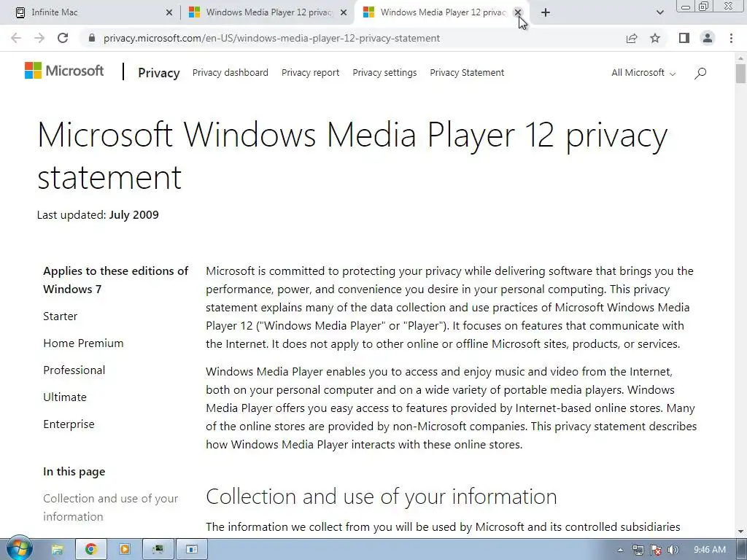Reload the page with the refresh icon
Viewport: 747px width, 560px height.
(x=63, y=38)
